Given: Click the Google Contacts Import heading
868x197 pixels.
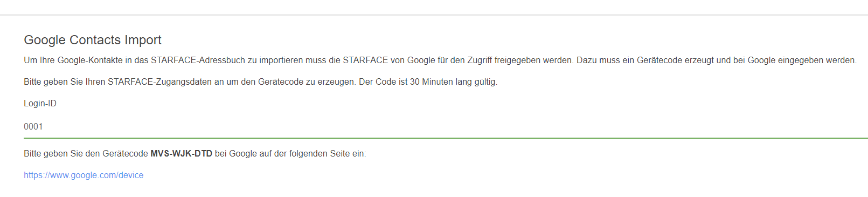Looking at the screenshot, I should 93,40.
